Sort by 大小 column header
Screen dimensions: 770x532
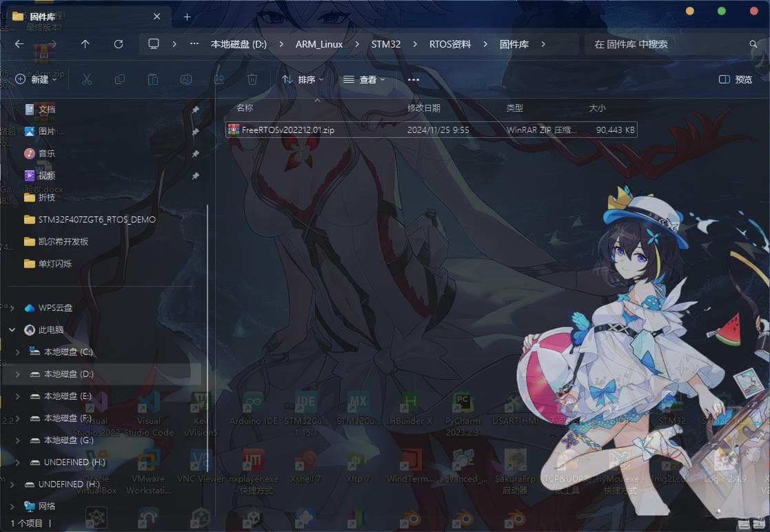pyautogui.click(x=597, y=108)
